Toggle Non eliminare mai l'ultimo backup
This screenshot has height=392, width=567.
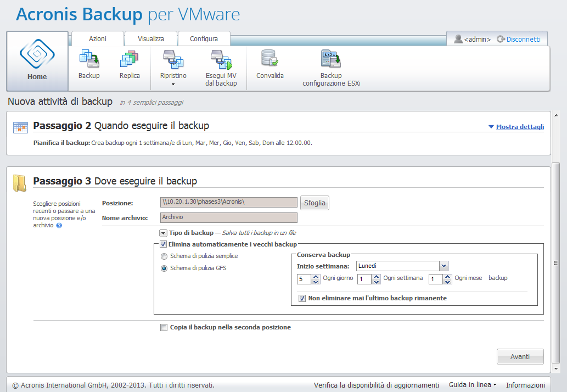click(x=302, y=298)
